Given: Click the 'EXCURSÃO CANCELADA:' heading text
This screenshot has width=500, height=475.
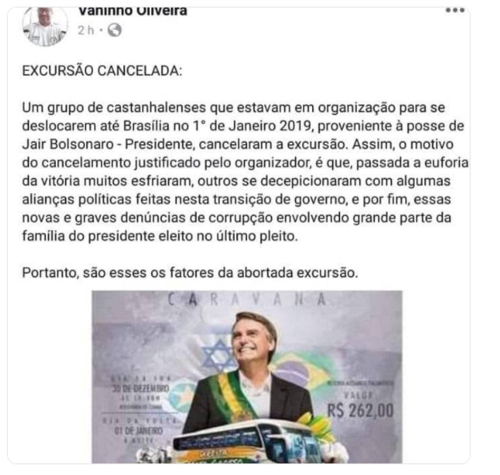Looking at the screenshot, I should click(102, 71).
